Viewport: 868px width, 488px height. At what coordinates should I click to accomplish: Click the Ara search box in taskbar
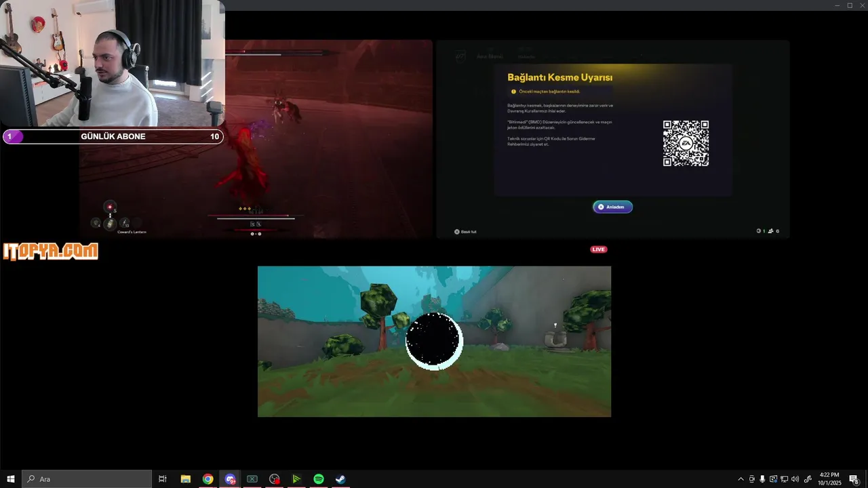click(87, 479)
